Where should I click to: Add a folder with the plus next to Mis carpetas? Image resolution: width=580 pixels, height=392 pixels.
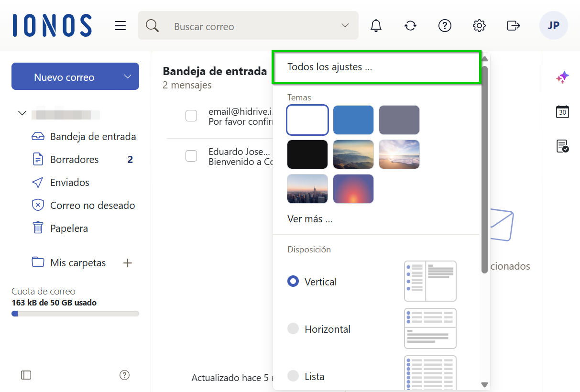tap(127, 262)
